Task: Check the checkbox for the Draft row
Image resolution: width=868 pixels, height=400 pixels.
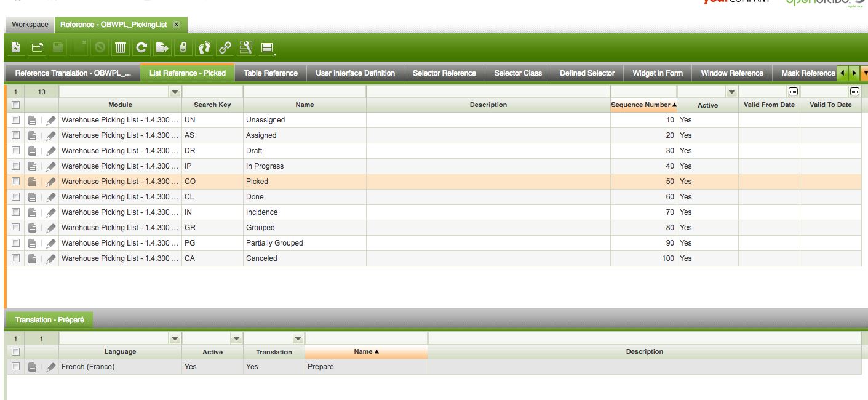Action: (x=16, y=151)
